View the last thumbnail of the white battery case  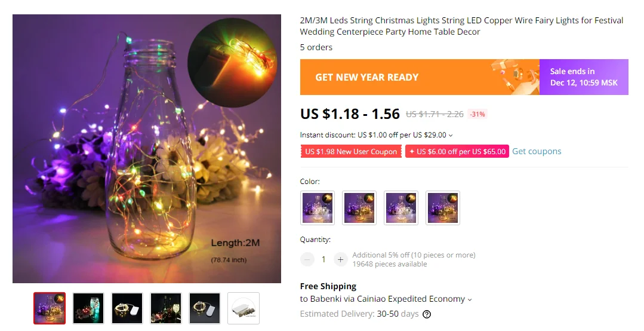[244, 308]
